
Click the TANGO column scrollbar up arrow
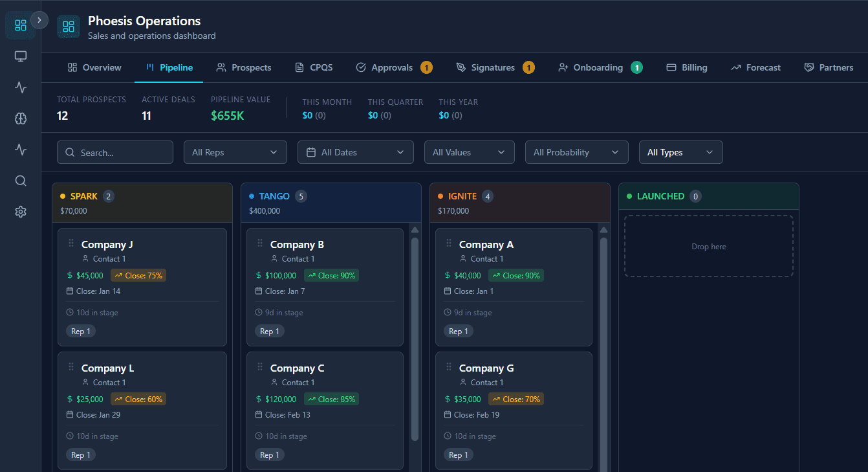415,230
